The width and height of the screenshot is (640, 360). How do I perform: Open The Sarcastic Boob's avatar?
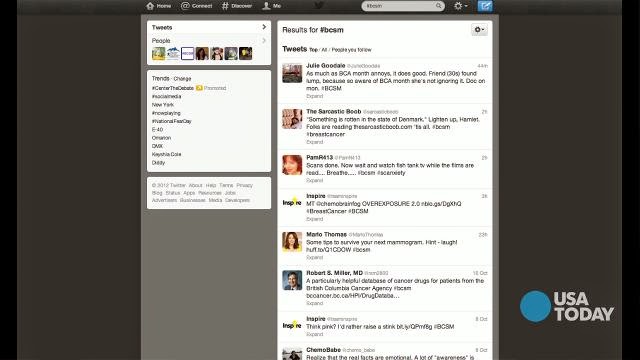292,119
